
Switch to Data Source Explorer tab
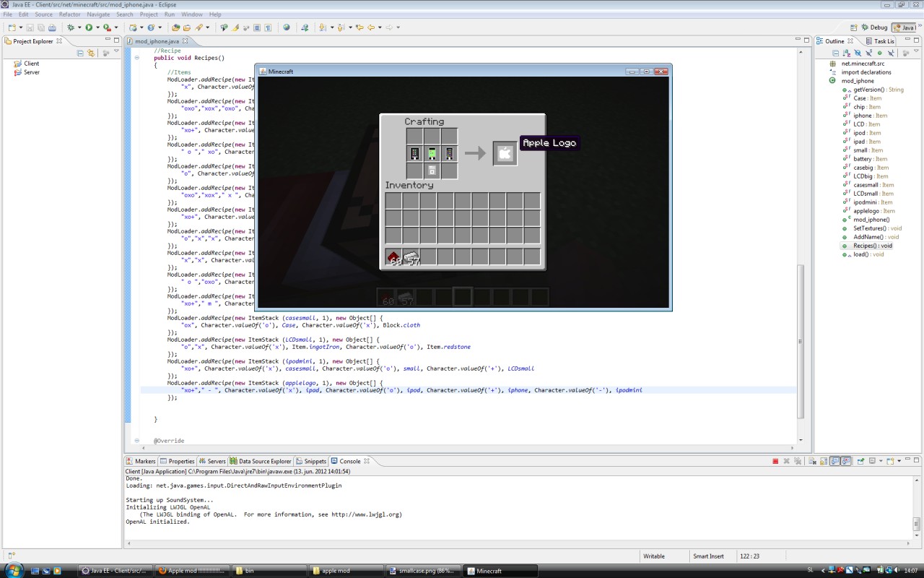pyautogui.click(x=261, y=461)
